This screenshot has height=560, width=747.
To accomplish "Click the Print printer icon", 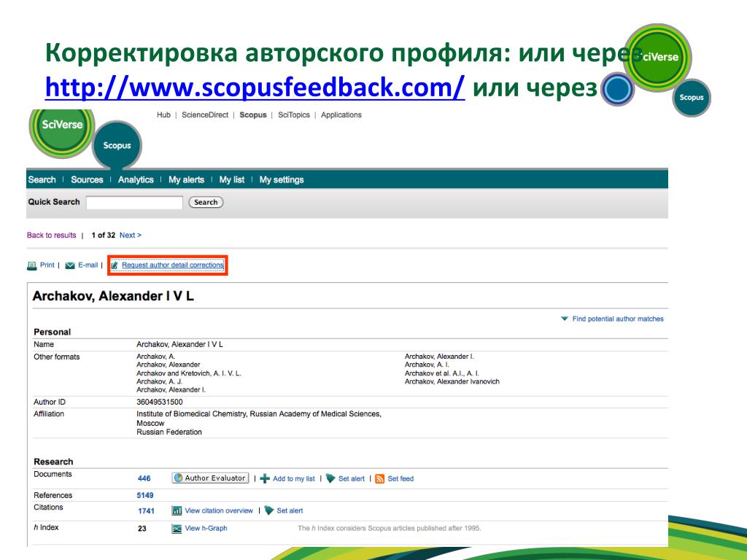I will [32, 265].
